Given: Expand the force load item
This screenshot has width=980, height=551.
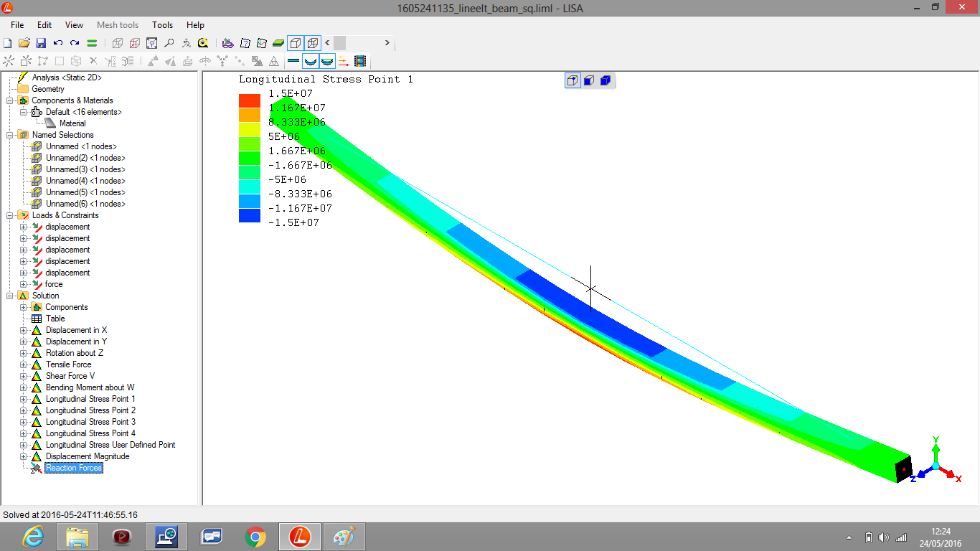Looking at the screenshot, I should click(x=24, y=284).
